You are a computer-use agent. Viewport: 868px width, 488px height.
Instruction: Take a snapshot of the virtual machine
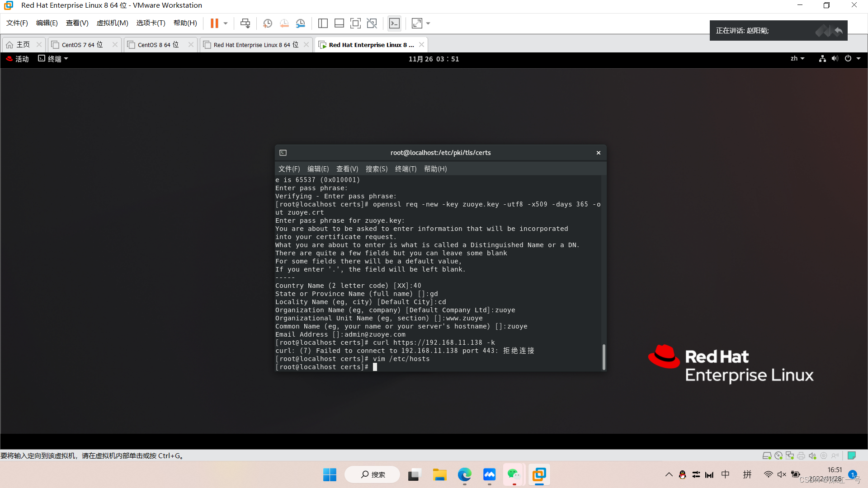pos(267,23)
